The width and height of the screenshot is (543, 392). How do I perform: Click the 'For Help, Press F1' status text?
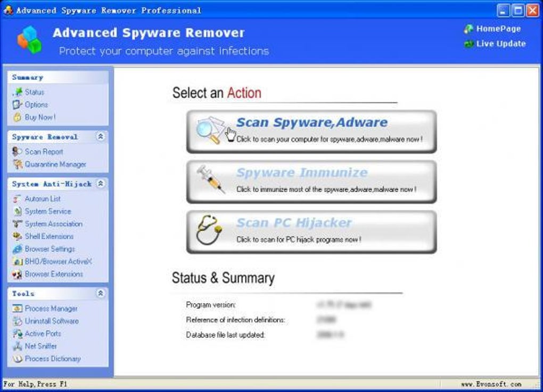click(35, 384)
